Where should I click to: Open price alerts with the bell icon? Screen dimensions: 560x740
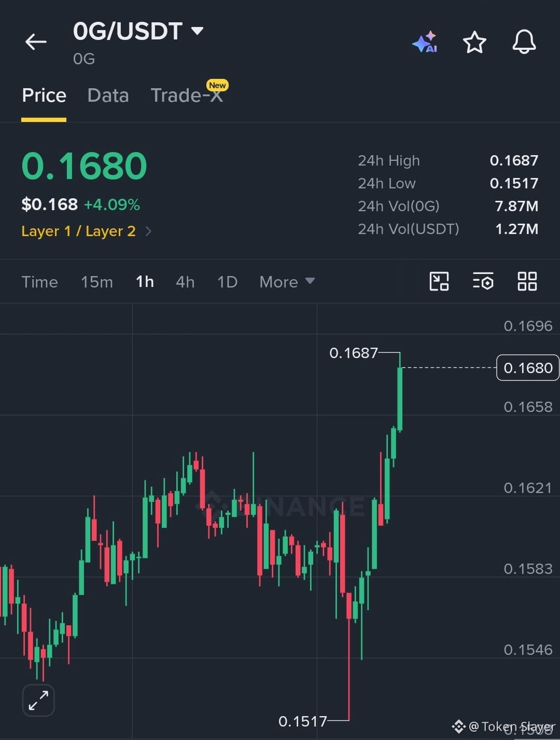524,42
